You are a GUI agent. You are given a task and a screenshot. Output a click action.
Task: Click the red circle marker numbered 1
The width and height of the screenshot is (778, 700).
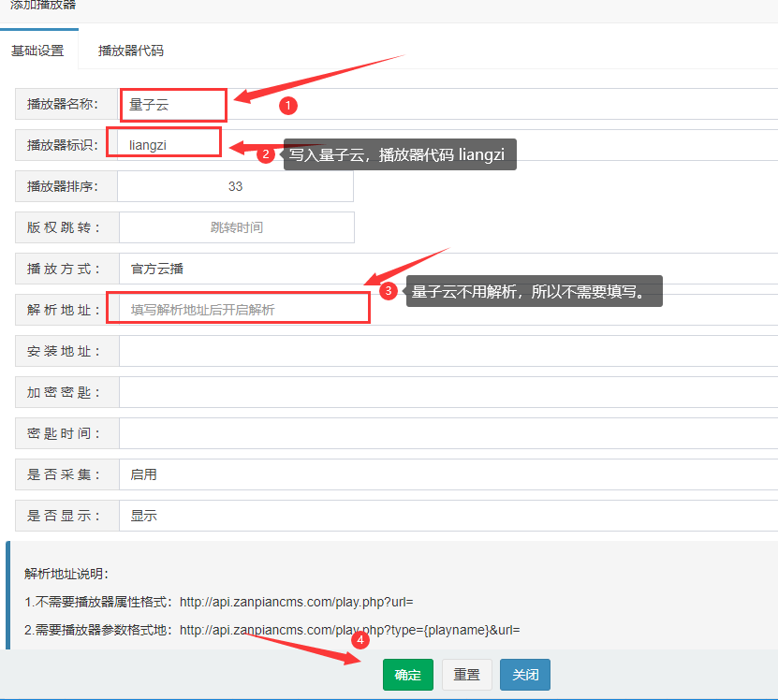coord(288,107)
